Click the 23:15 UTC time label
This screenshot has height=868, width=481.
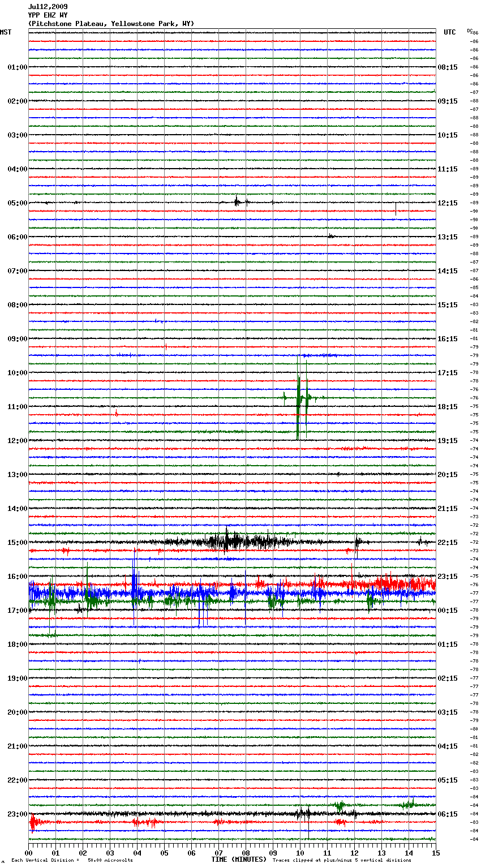pyautogui.click(x=448, y=577)
